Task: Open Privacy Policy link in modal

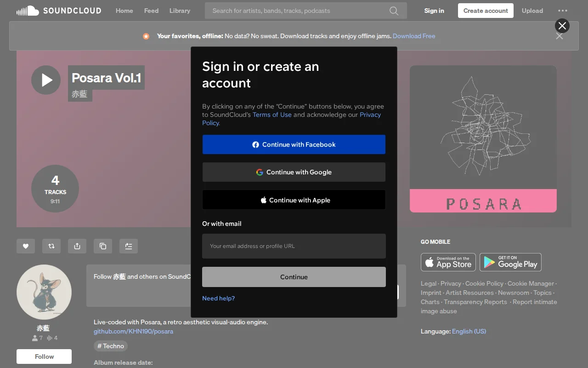Action: 370,115
